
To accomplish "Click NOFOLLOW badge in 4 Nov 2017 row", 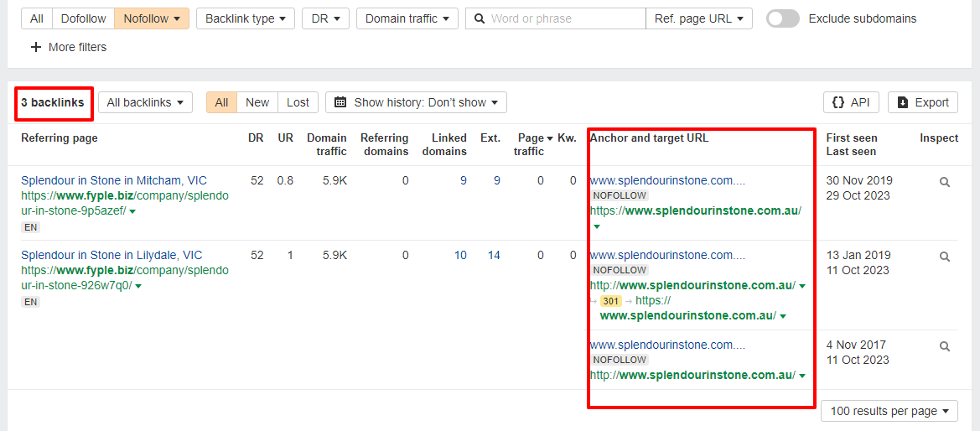I will (x=620, y=360).
